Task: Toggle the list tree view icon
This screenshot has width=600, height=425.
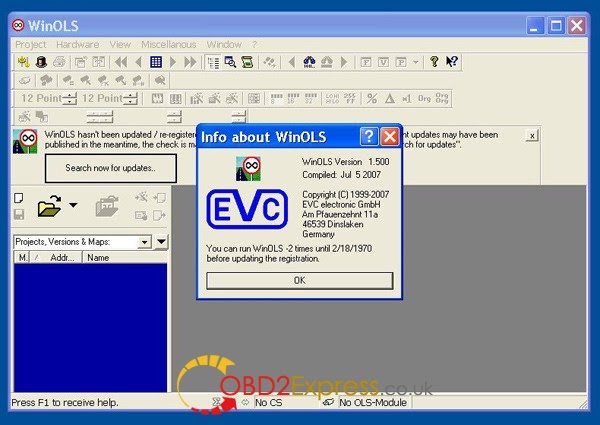Action: 213,62
